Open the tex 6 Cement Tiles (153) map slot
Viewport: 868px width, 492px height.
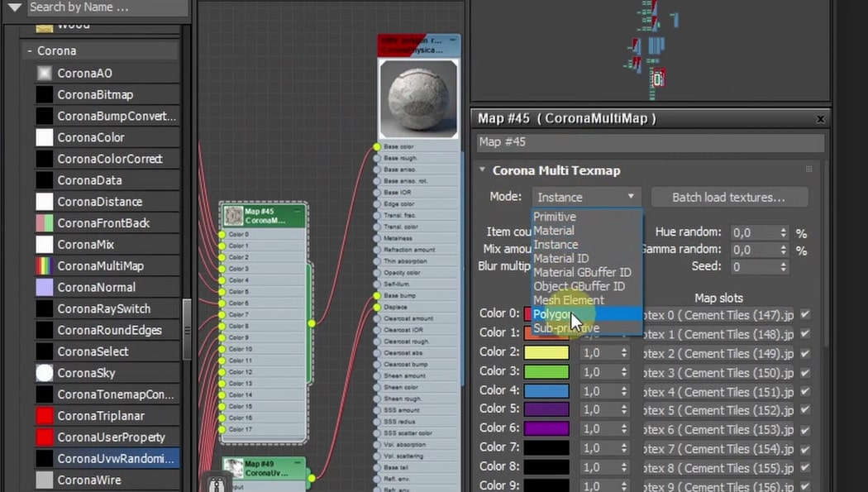(x=718, y=429)
